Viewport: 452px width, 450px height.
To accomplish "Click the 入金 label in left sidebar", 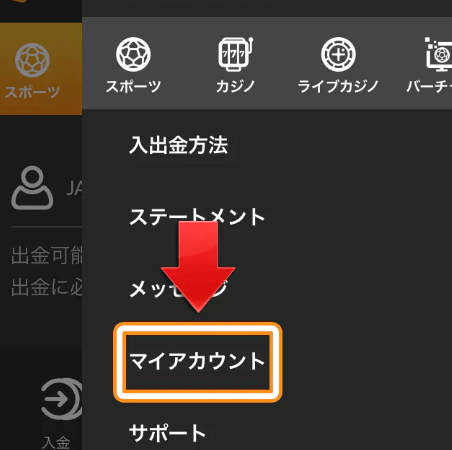I will click(56, 443).
